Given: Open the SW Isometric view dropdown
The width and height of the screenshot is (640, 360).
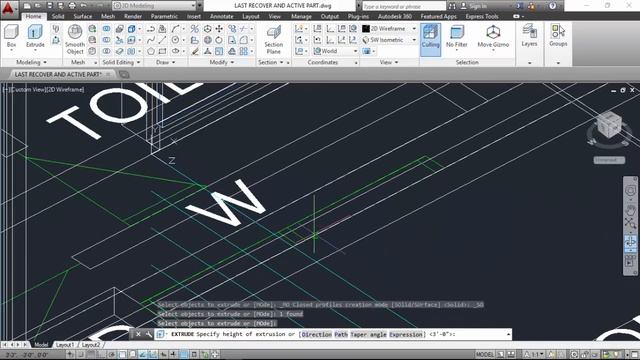Looking at the screenshot, I should pyautogui.click(x=389, y=40).
